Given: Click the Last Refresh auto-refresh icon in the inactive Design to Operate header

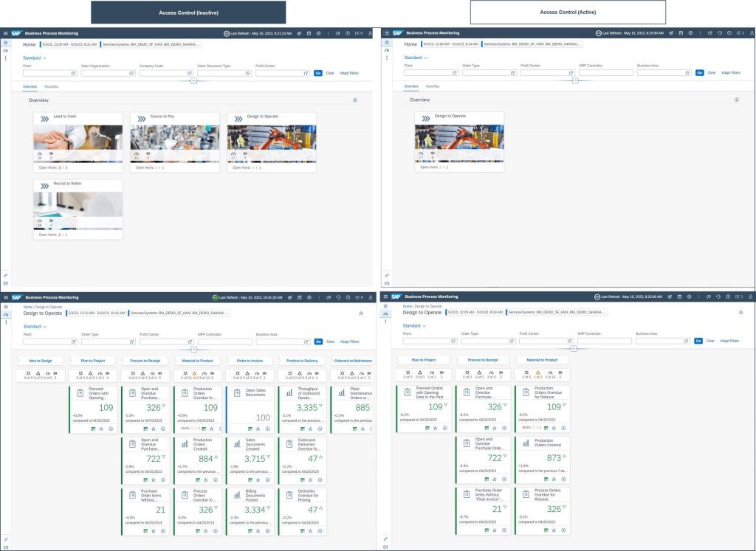Looking at the screenshot, I should (216, 297).
